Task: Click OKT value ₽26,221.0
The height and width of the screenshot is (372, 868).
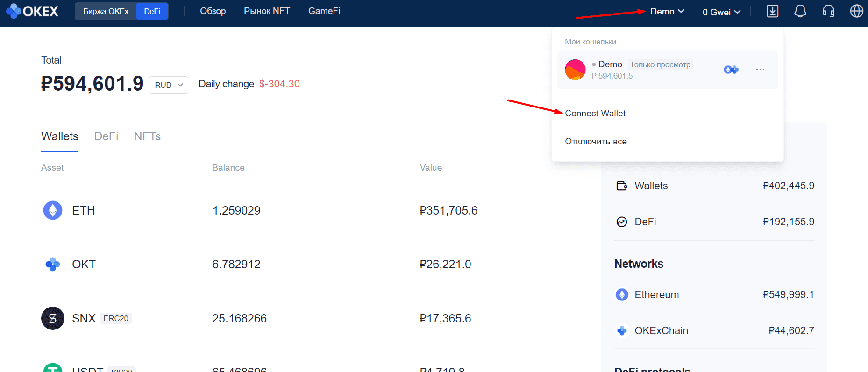Action: [445, 264]
